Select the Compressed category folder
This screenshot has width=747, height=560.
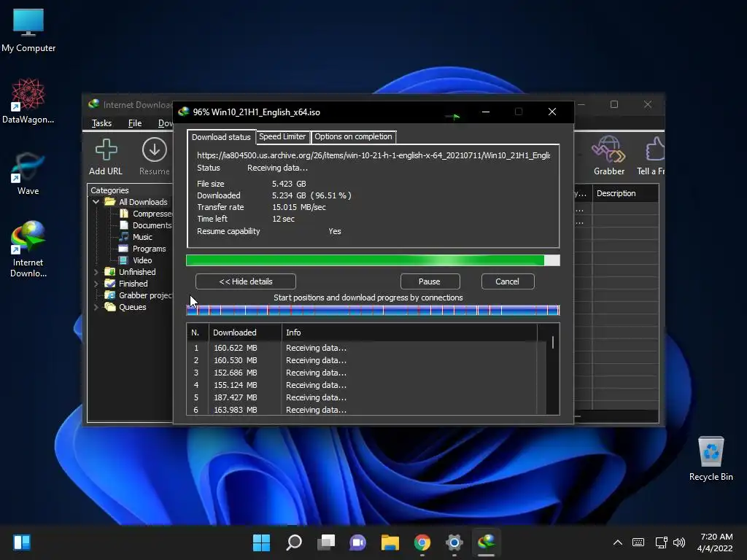146,214
